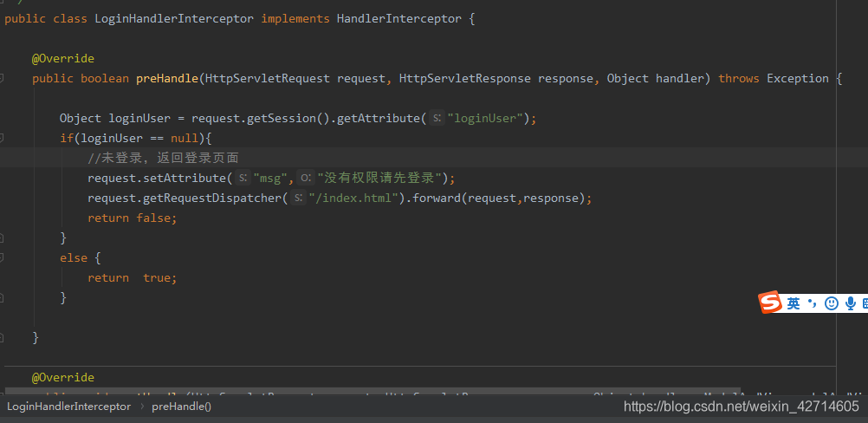
Task: Click HandlerInterceptor interface name after implements
Action: (399, 19)
